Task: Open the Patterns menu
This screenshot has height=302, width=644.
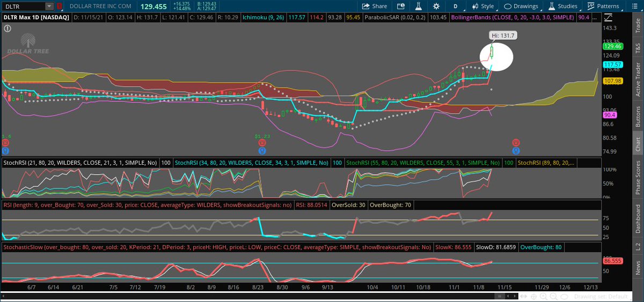Action: pos(604,6)
